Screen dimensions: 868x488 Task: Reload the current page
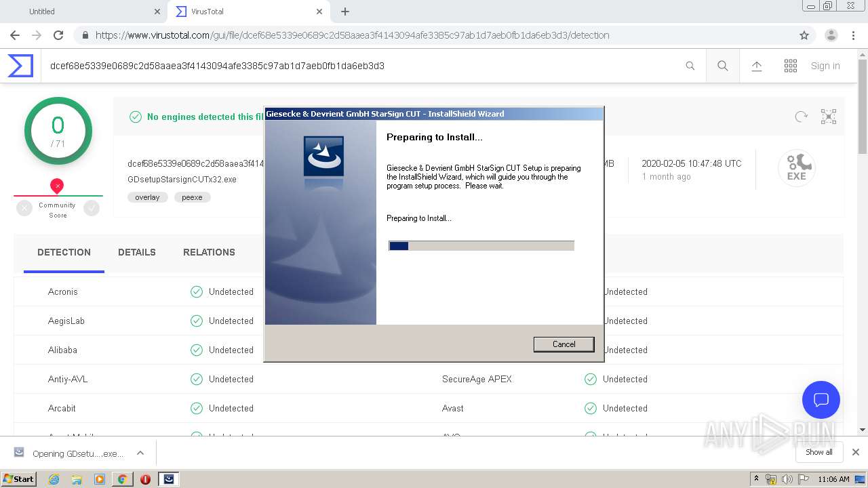pos(58,35)
